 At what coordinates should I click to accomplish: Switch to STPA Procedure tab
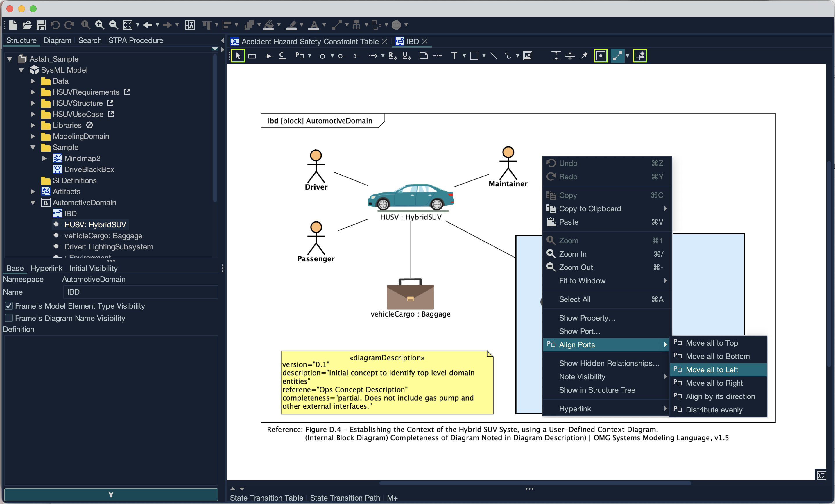(136, 40)
